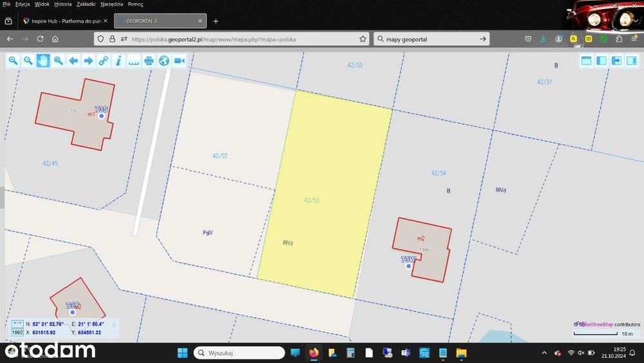This screenshot has height=363, width=644.
Task: Toggle the top panel layout button
Action: (587, 61)
